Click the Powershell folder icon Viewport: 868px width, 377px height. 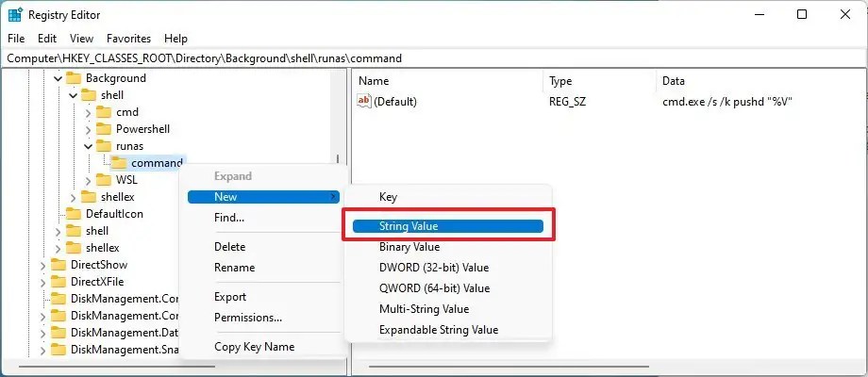104,129
